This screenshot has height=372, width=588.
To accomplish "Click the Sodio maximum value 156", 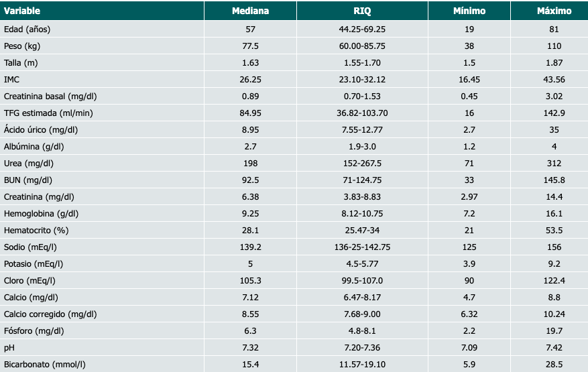I will pos(554,247).
